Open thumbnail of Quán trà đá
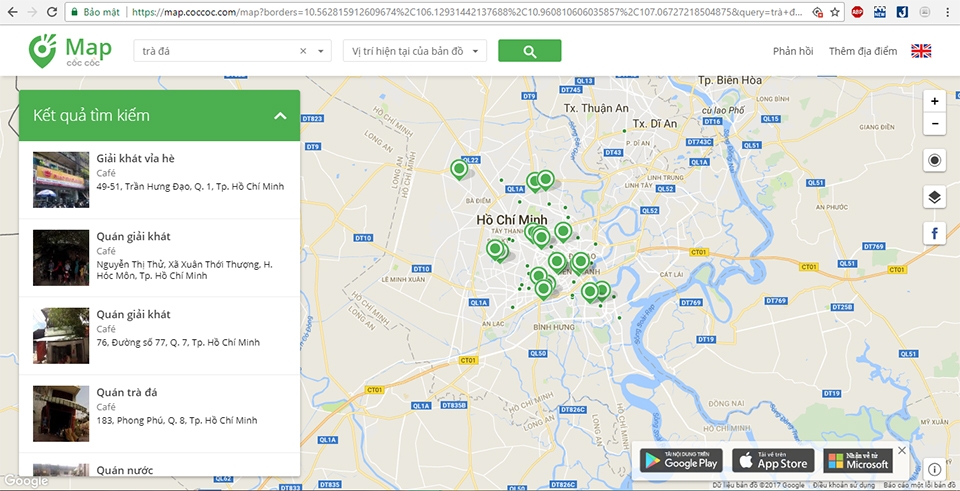Screen dimensions: 960x491 (x=61, y=414)
